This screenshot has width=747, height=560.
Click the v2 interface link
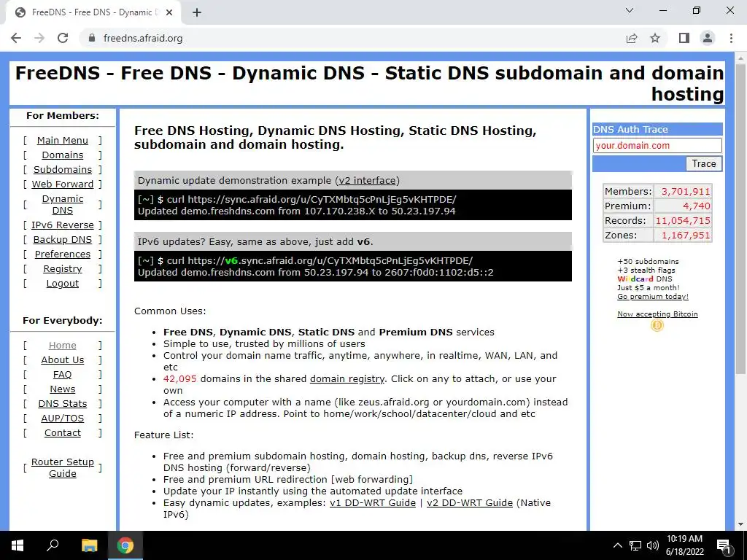tap(367, 181)
